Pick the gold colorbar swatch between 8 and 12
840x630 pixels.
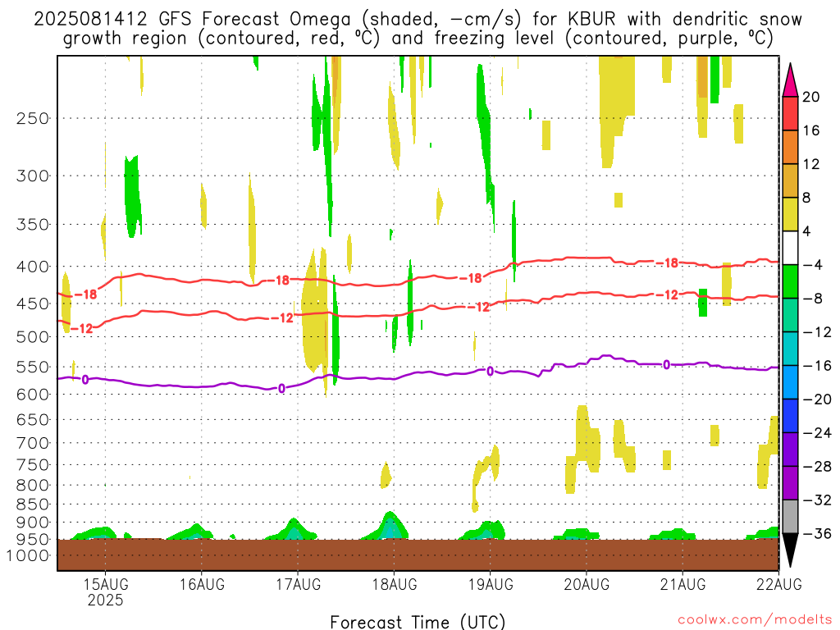click(x=790, y=180)
